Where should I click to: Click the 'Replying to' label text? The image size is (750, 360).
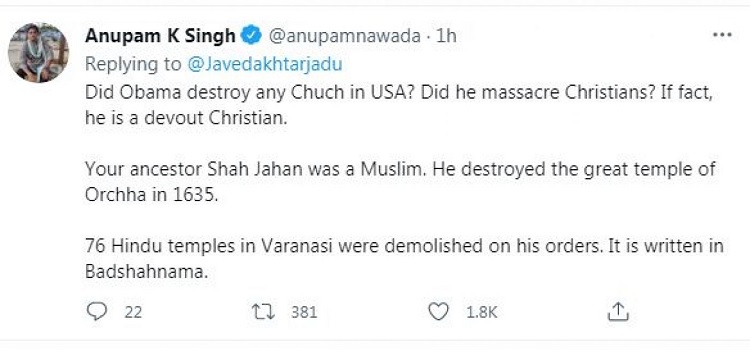(133, 64)
